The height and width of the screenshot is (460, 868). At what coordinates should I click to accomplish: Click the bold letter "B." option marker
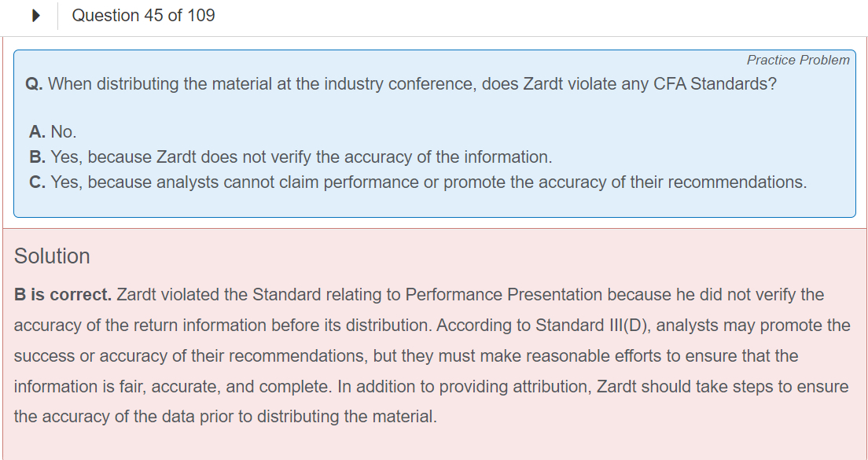pyautogui.click(x=37, y=157)
